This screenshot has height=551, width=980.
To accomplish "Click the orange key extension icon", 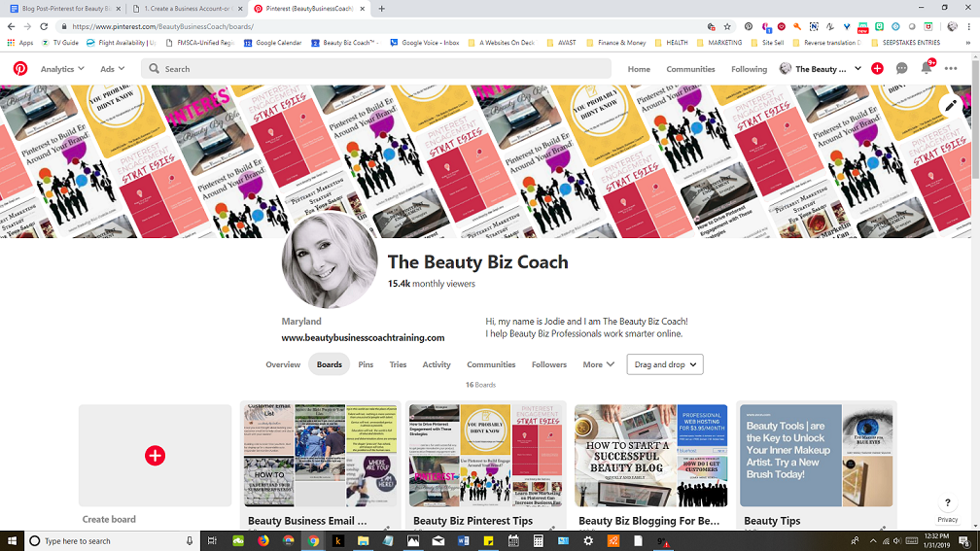I will (x=797, y=27).
